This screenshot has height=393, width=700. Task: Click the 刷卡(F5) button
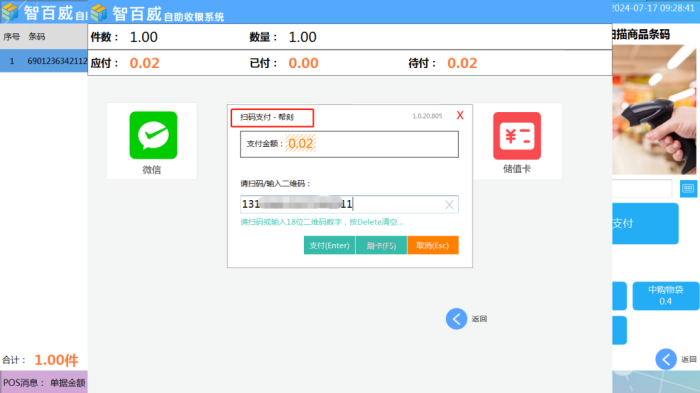381,245
